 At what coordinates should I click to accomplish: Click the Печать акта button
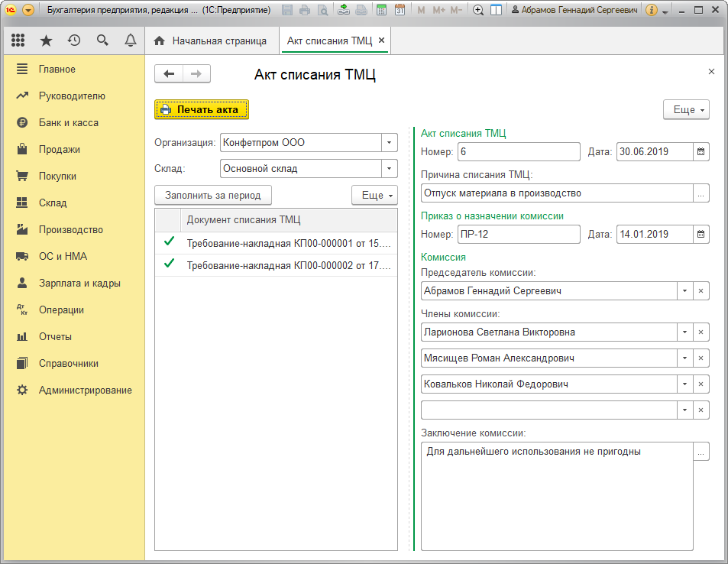pyautogui.click(x=202, y=109)
